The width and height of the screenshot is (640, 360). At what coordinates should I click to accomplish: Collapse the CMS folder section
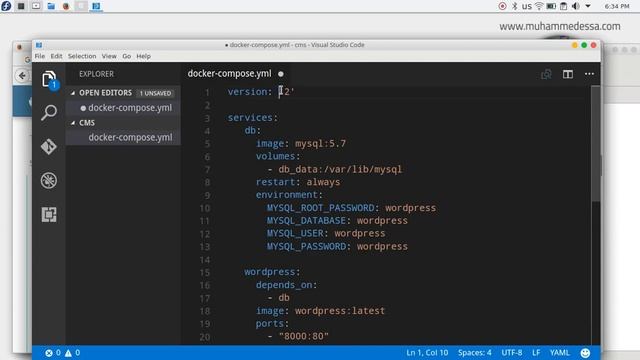(73, 123)
